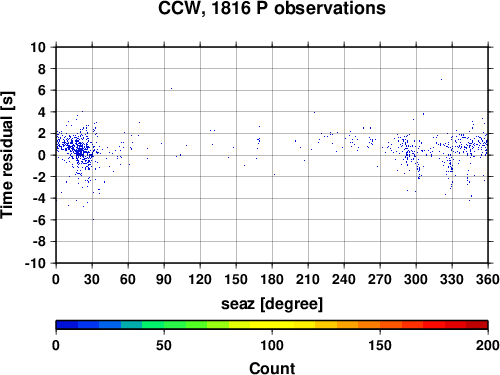Click the y-axis tick label 0
The width and height of the screenshot is (500, 375).
[42, 155]
